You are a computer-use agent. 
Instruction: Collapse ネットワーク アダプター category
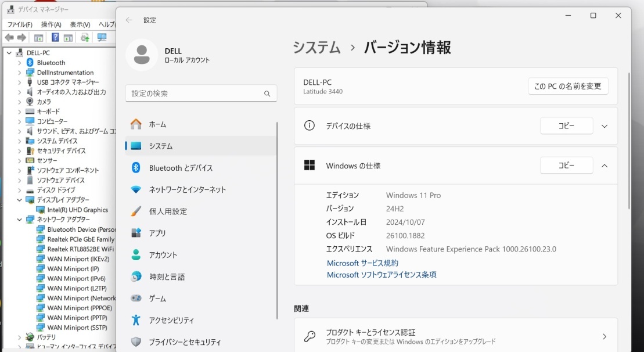pyautogui.click(x=19, y=220)
